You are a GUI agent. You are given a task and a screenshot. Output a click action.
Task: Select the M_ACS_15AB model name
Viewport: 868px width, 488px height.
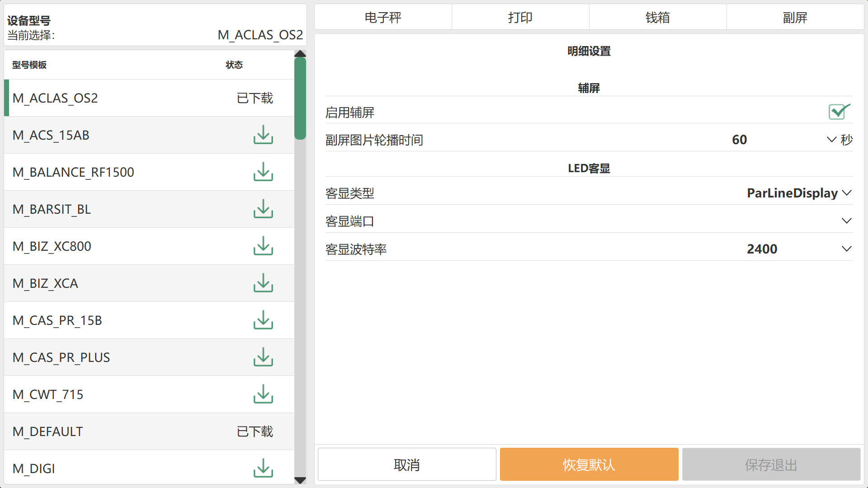(51, 135)
